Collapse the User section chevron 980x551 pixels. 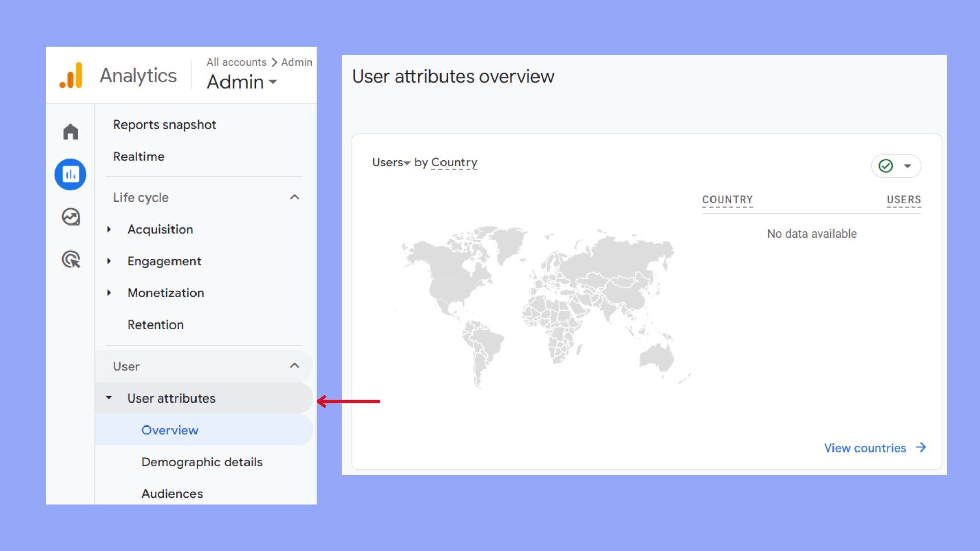point(295,366)
